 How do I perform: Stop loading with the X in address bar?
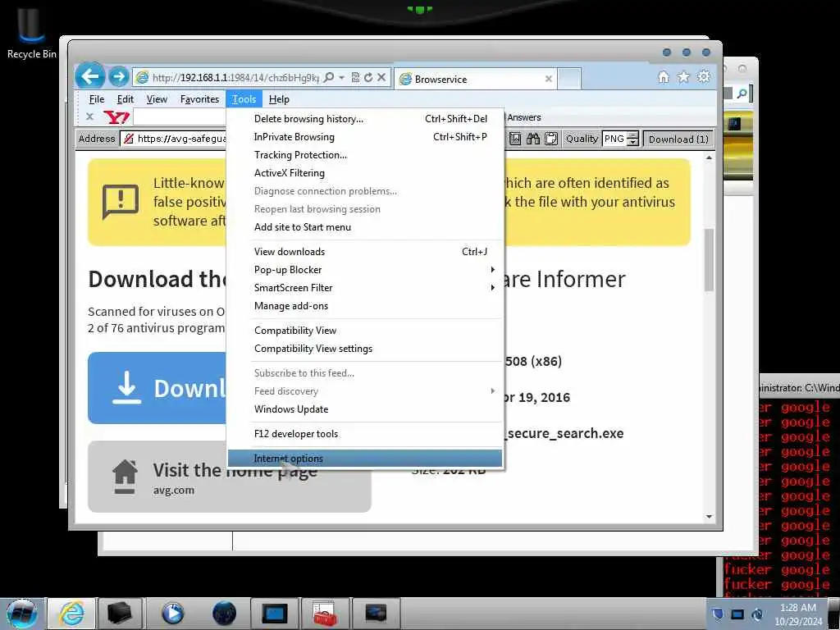(381, 78)
